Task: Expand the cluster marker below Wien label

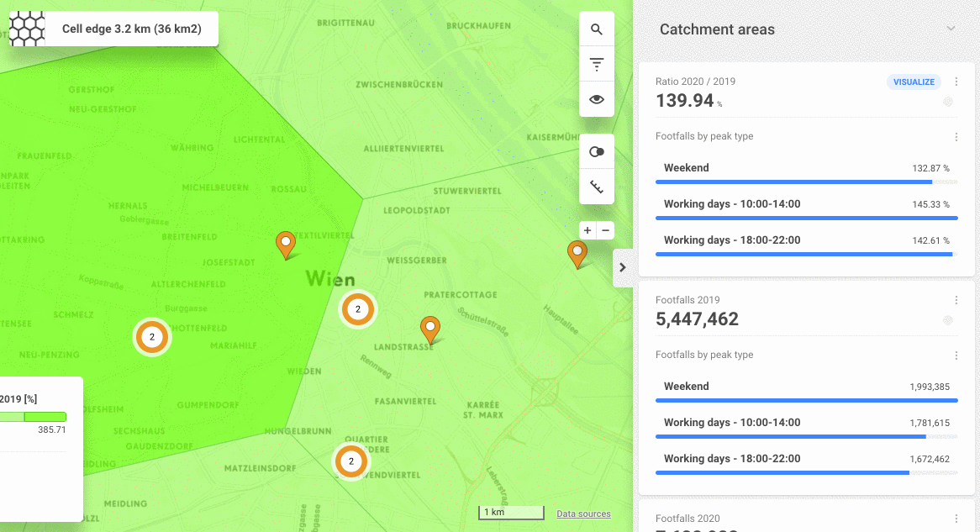Action: pos(358,309)
